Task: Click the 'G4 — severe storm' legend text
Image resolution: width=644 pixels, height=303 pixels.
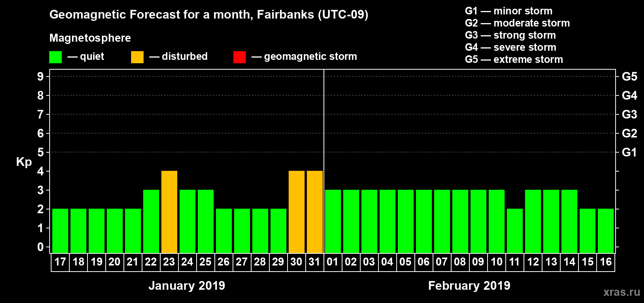Action: (511, 47)
